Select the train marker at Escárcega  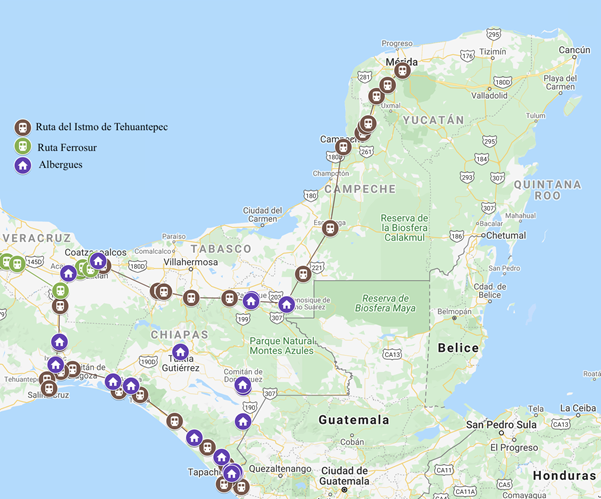pos(330,228)
